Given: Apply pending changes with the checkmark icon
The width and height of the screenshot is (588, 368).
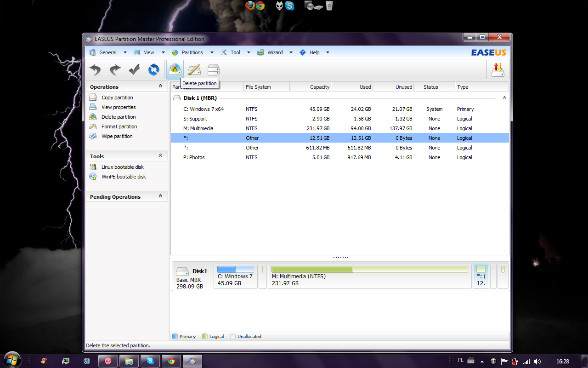Looking at the screenshot, I should coord(134,70).
